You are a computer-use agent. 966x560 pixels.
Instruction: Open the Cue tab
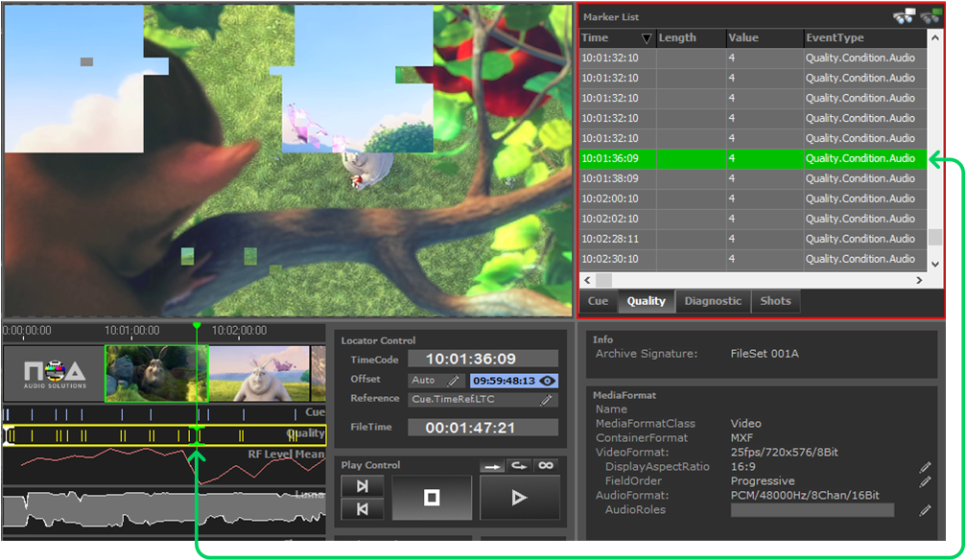pos(598,301)
